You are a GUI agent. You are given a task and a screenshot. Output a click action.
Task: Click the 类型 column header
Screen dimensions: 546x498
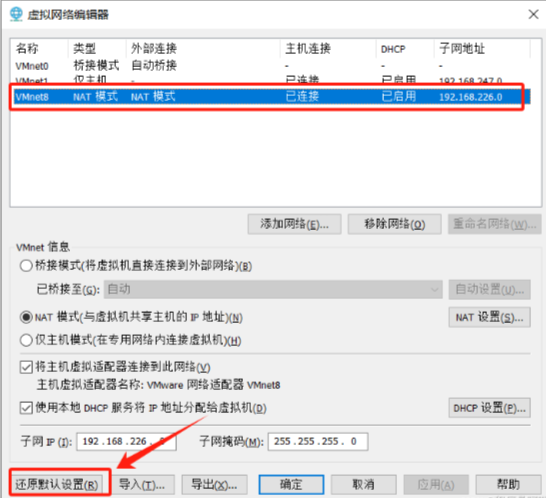click(x=85, y=48)
